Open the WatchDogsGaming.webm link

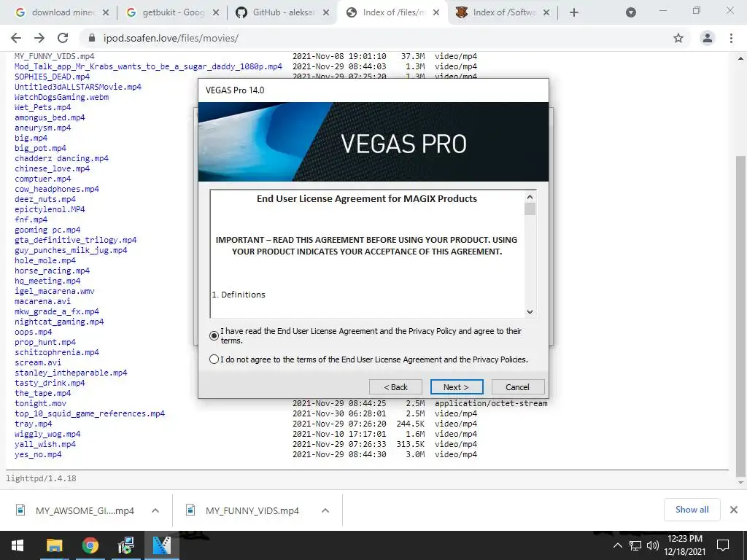point(61,97)
